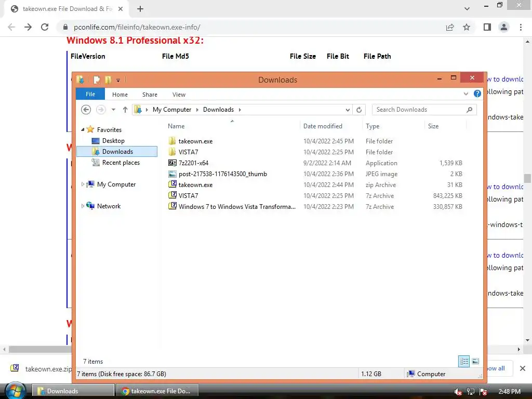Click the Explorer forward arrow button

pos(101,110)
